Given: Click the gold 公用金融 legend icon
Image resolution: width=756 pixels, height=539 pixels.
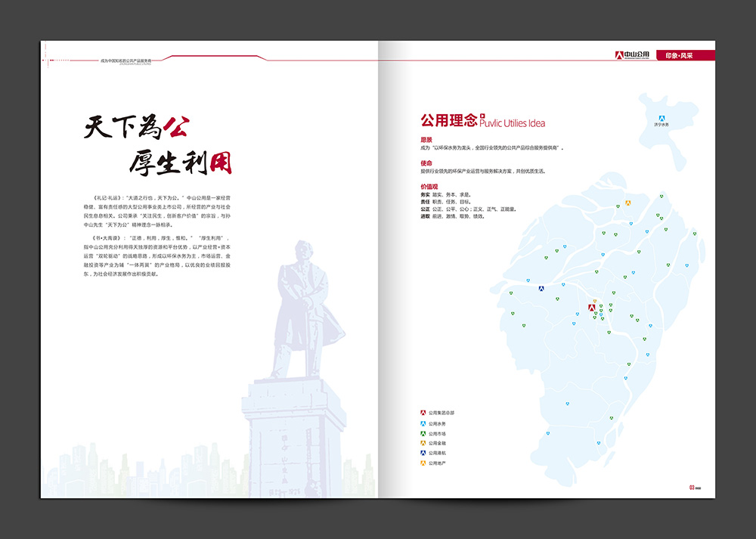Looking at the screenshot, I should 423,443.
